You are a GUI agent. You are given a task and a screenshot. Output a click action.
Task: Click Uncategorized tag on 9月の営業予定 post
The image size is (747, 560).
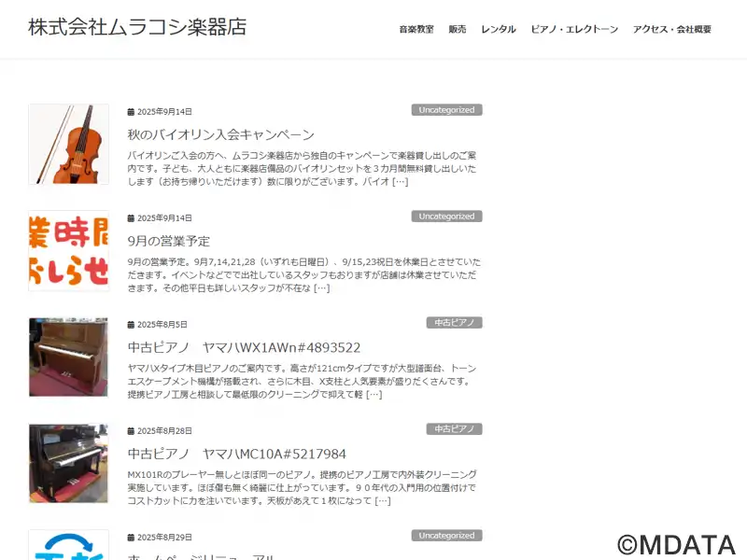[447, 217]
